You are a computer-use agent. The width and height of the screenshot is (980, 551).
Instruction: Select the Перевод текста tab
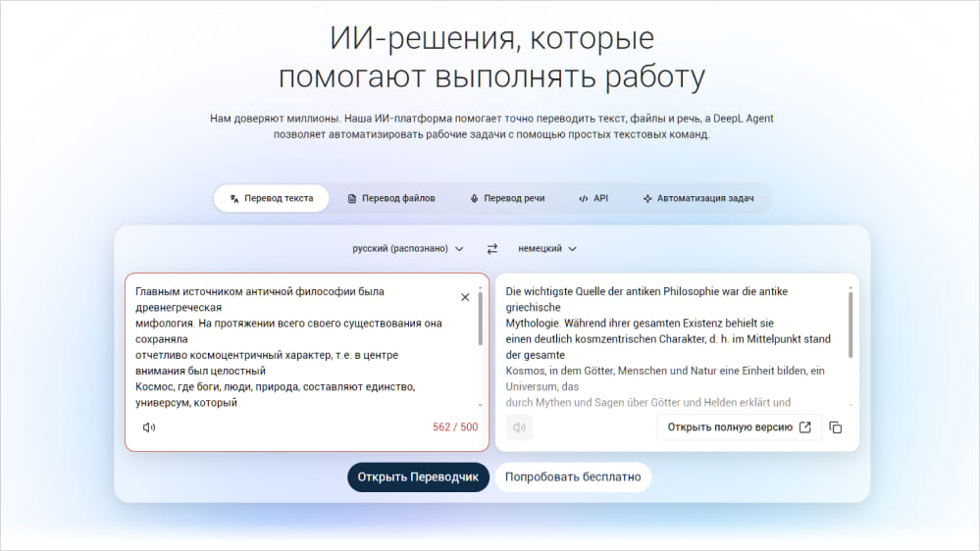tap(271, 198)
